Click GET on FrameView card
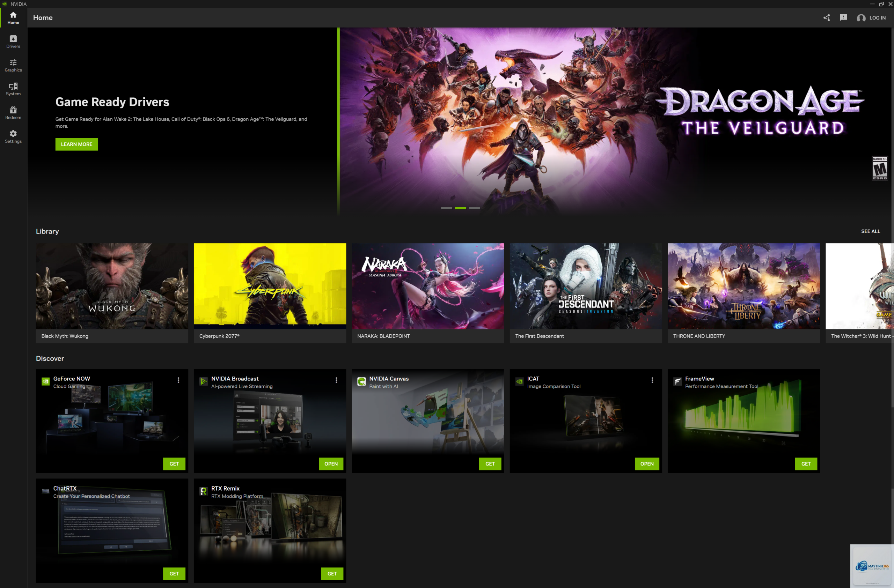Image resolution: width=894 pixels, height=588 pixels. pos(806,464)
